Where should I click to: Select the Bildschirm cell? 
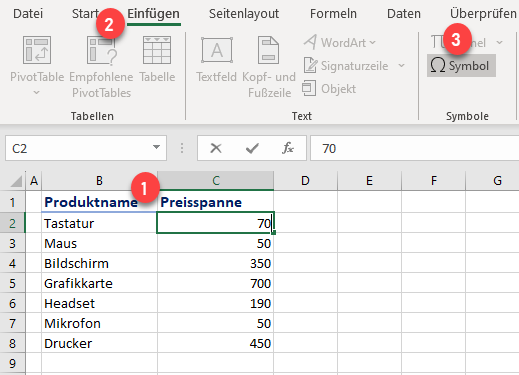tap(99, 263)
